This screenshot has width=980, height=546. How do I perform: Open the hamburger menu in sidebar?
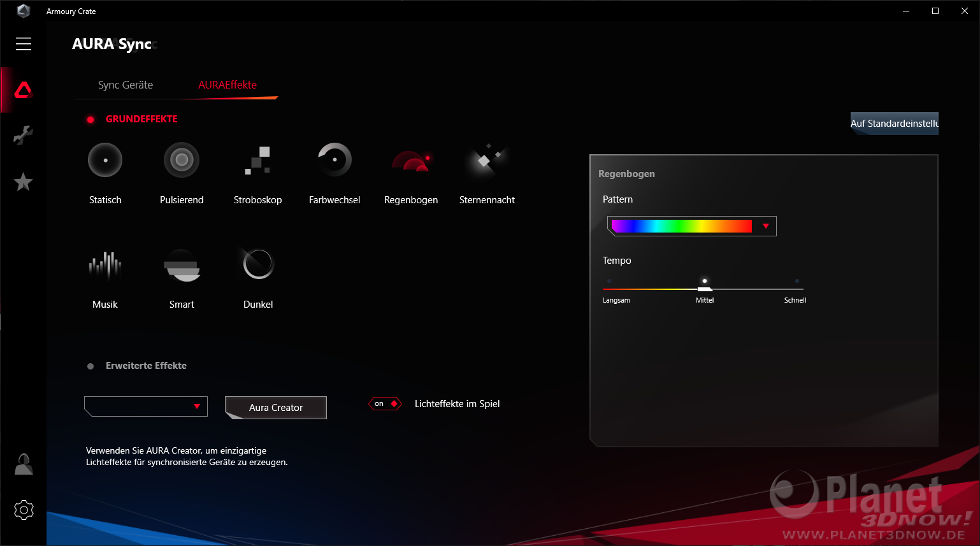[x=24, y=43]
